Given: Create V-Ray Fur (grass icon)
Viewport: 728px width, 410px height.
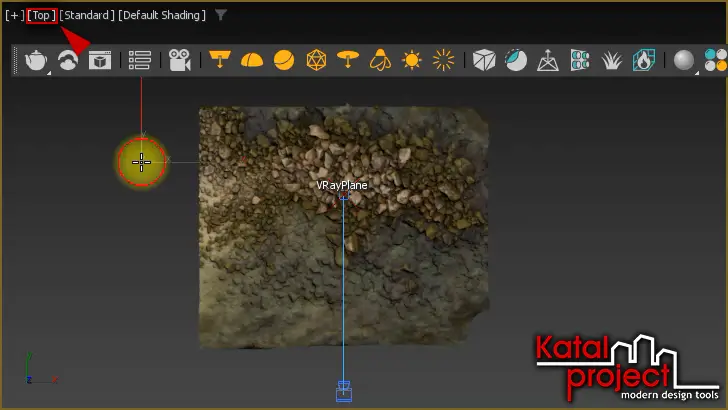Looking at the screenshot, I should click(x=611, y=60).
